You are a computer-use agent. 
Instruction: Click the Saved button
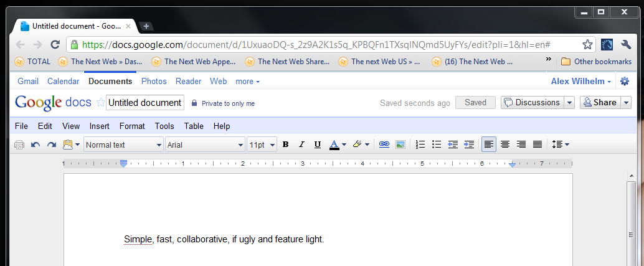tap(475, 103)
